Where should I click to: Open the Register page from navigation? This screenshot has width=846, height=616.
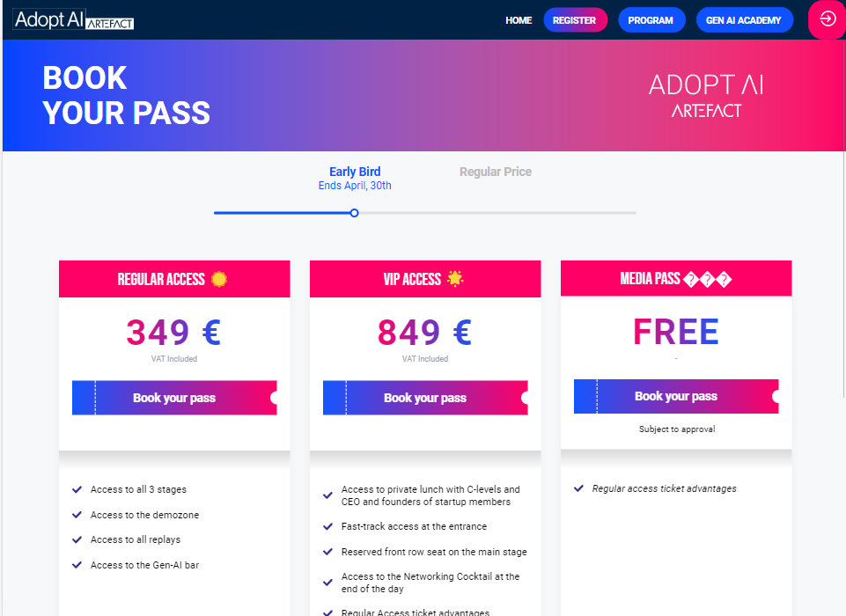[575, 20]
